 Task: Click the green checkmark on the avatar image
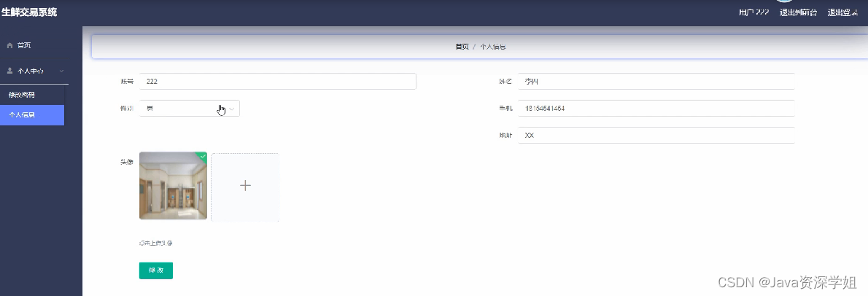point(203,157)
